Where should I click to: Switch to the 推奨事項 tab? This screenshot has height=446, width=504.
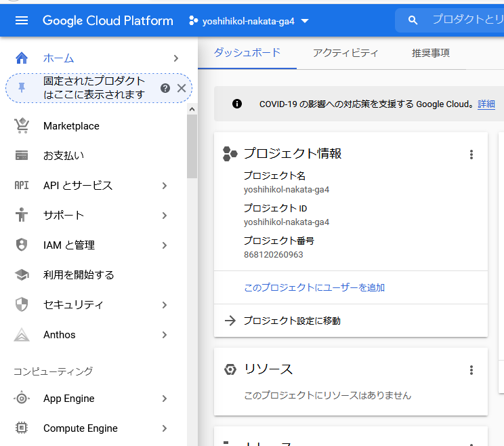pos(430,53)
